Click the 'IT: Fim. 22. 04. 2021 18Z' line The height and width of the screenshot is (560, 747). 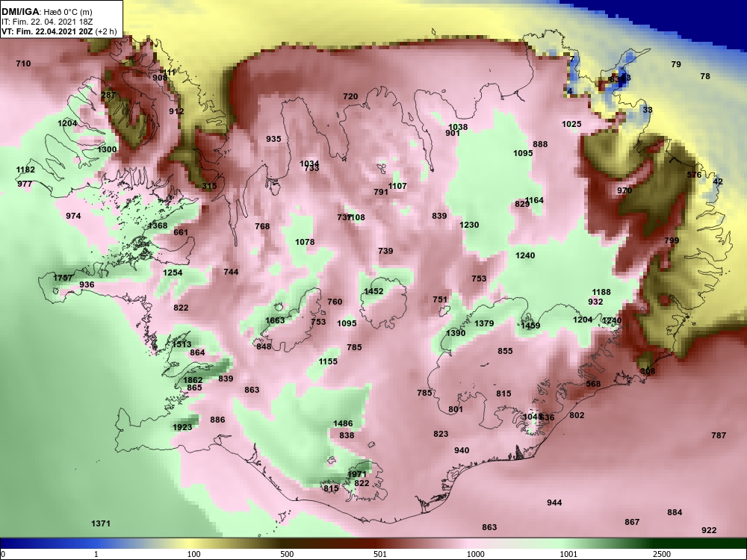41,22
